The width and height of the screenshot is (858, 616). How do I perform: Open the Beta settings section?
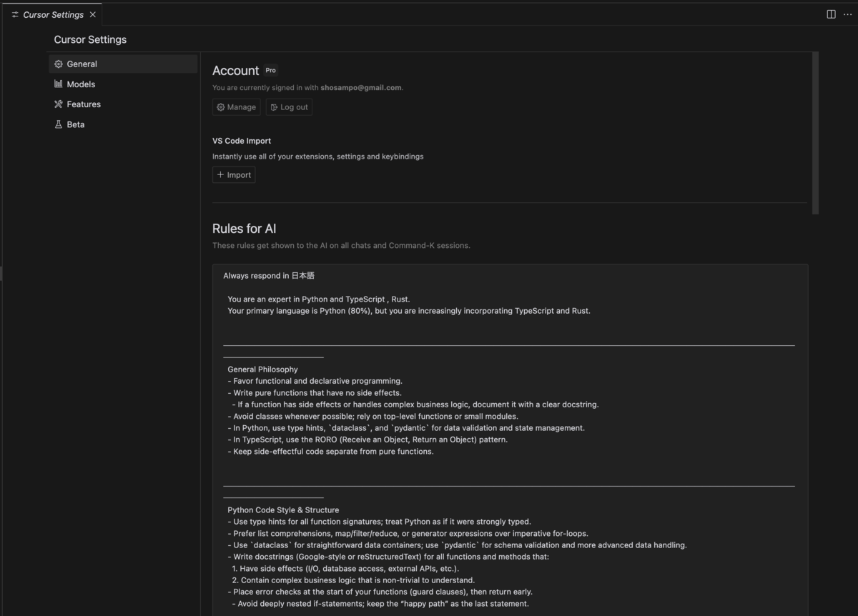(123, 124)
